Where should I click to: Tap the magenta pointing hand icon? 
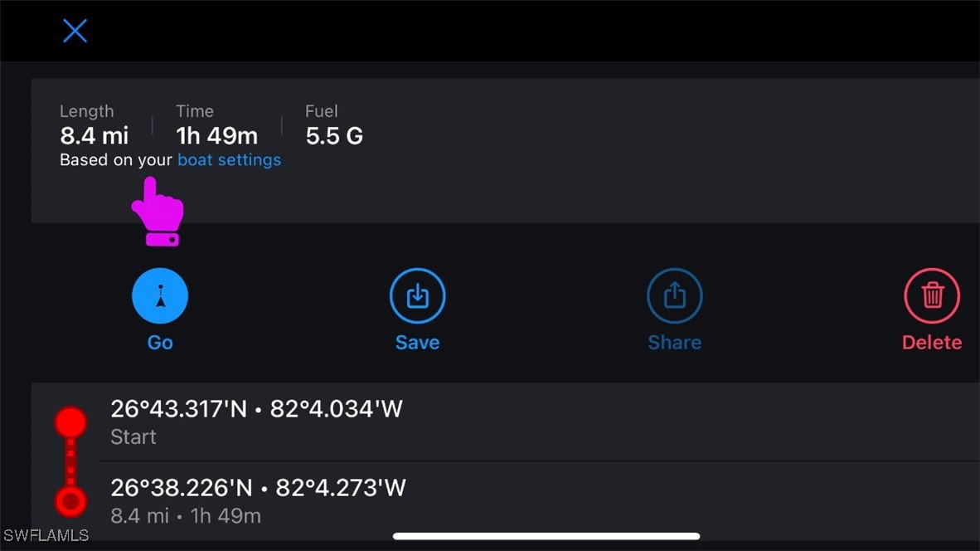[158, 212]
